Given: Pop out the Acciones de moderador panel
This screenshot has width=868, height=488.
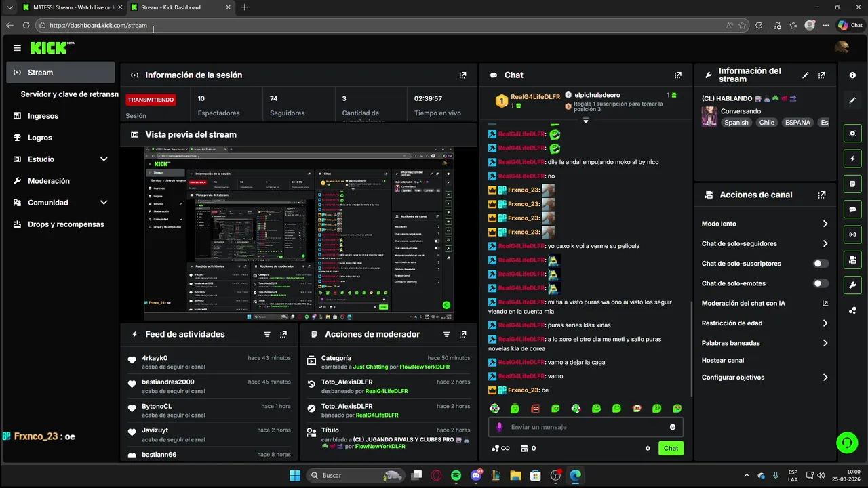Looking at the screenshot, I should pyautogui.click(x=462, y=334).
